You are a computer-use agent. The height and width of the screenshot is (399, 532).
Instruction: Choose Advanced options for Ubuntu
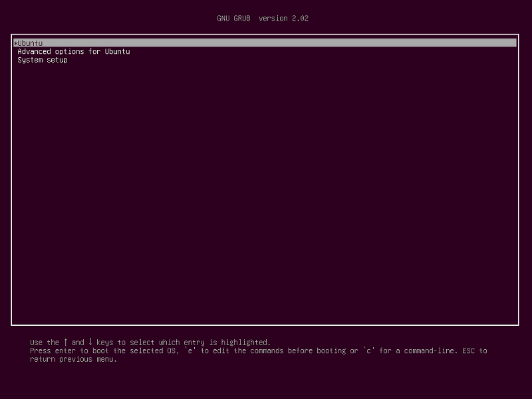(74, 52)
